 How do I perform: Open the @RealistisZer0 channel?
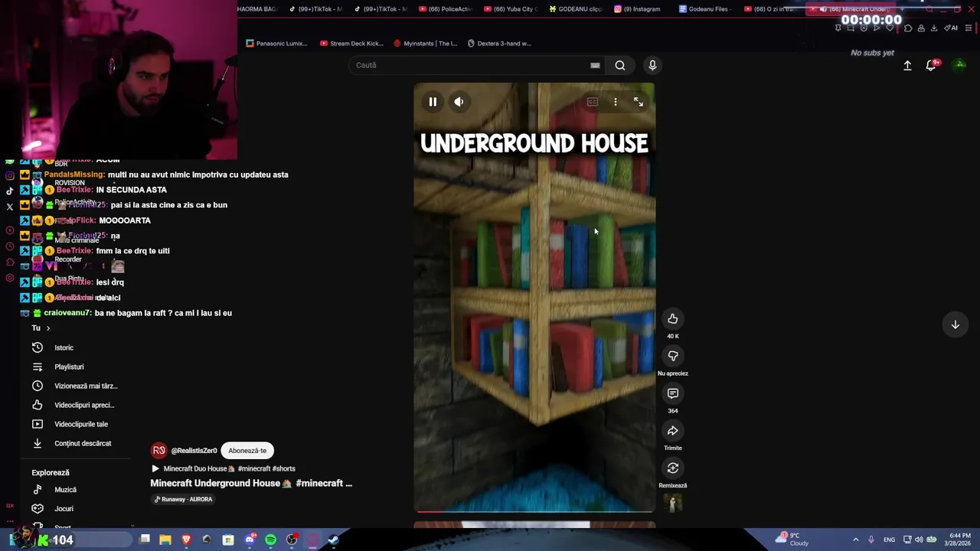pos(194,451)
